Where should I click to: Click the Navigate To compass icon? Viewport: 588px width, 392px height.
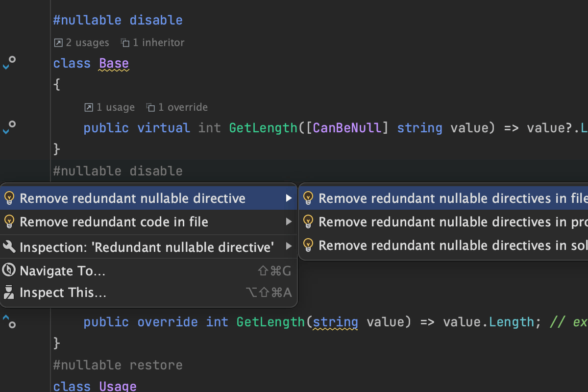pos(9,270)
